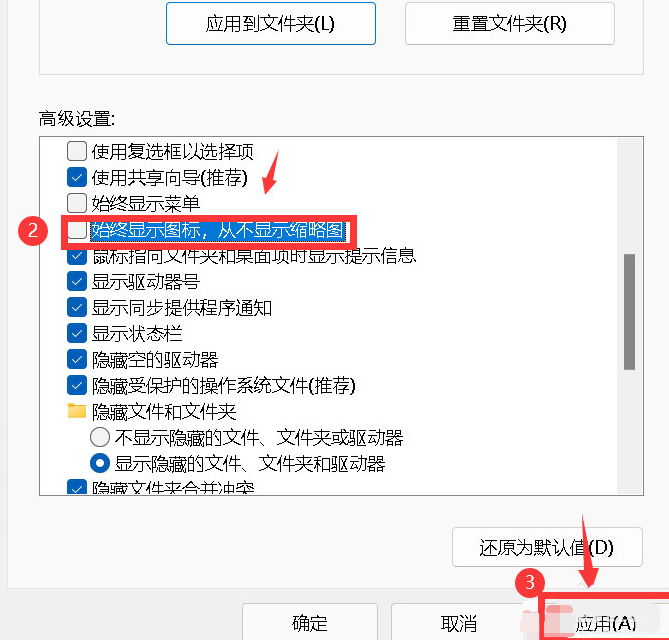Check 始终显示图标，从不显示缩略图 option
669x640 pixels.
click(x=77, y=230)
